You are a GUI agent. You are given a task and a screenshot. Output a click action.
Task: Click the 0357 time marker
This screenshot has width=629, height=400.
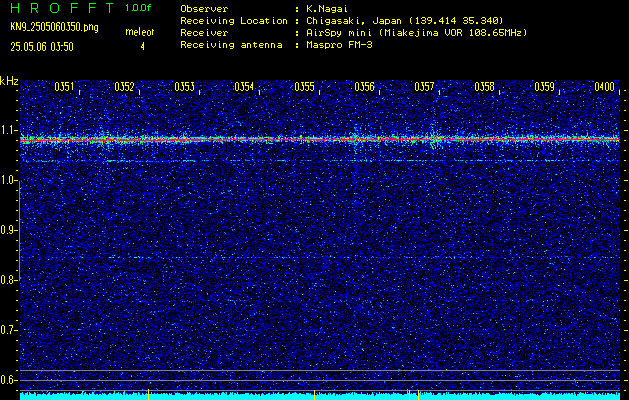tap(424, 87)
